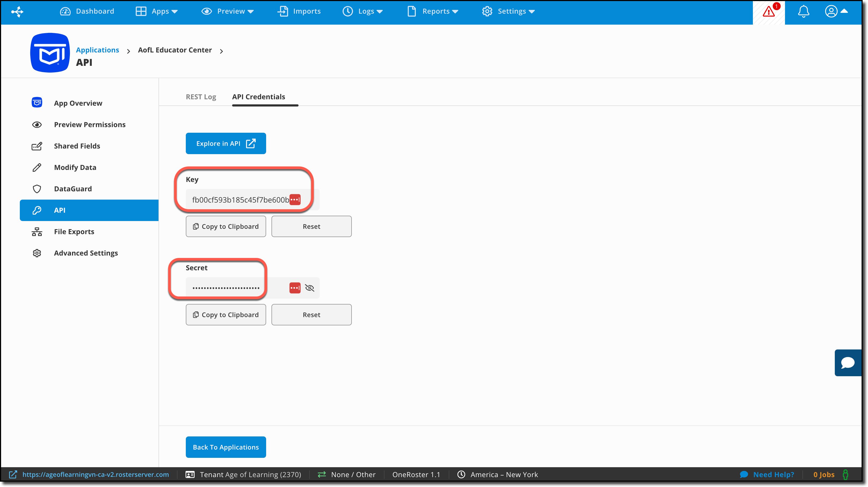The width and height of the screenshot is (868, 487).
Task: Open Shared Fields in the sidebar
Action: pyautogui.click(x=77, y=146)
